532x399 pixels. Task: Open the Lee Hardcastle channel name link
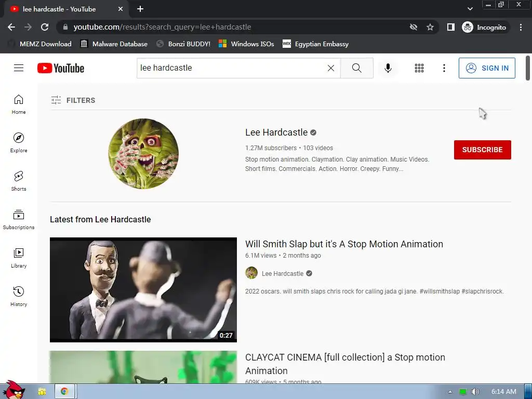(276, 132)
